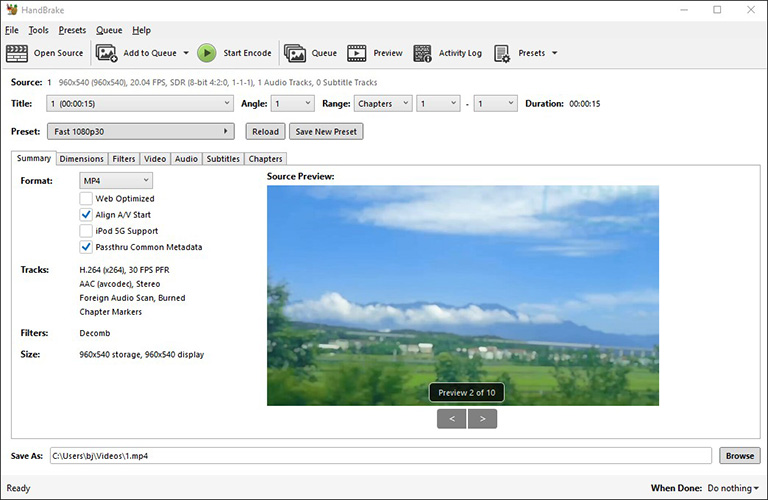
Task: Open the Angle dropdown
Action: point(292,103)
